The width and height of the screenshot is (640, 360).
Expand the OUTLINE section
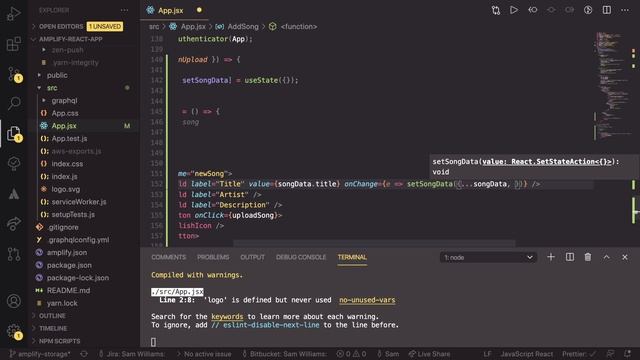(x=52, y=316)
